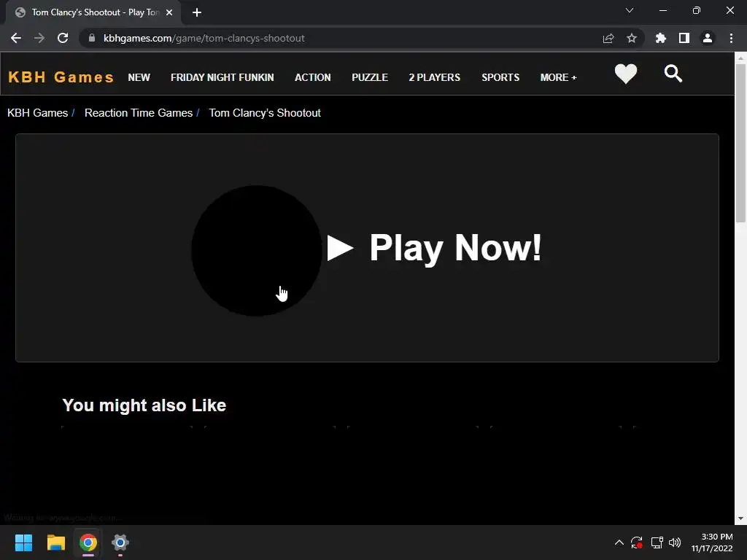Screen dimensions: 747x560
Task: Open favorites with the heart icon
Action: coord(625,74)
